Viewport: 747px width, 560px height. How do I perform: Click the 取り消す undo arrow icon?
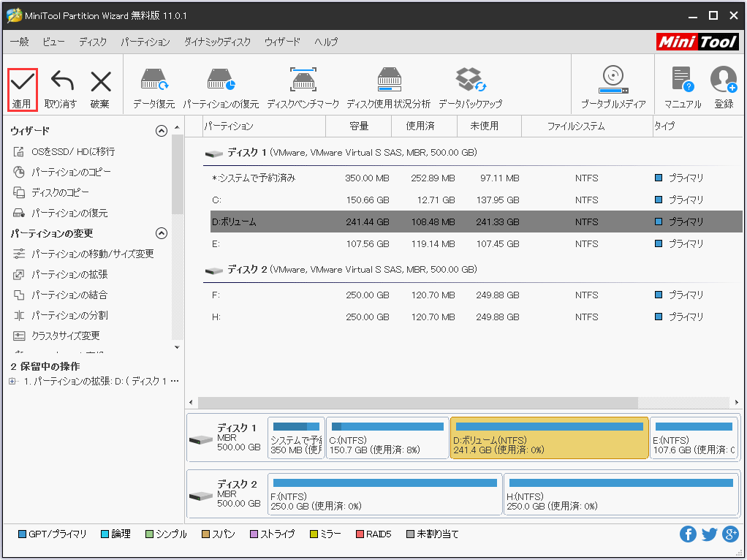tap(61, 82)
